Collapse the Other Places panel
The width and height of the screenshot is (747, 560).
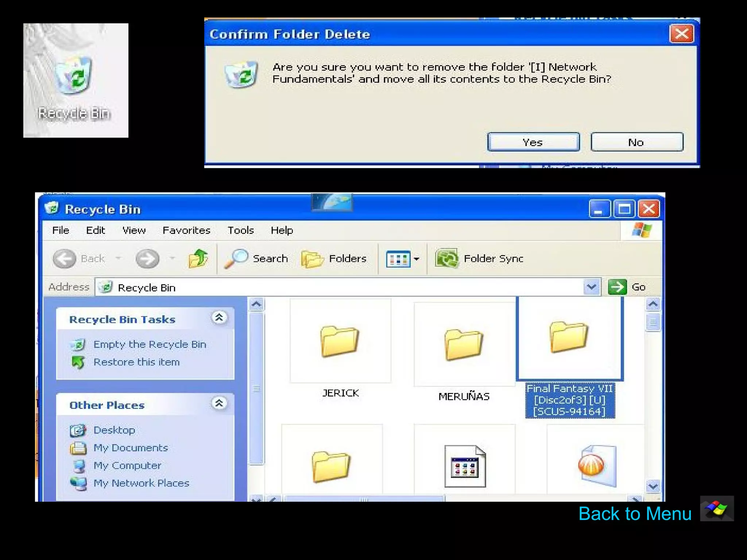[219, 404]
